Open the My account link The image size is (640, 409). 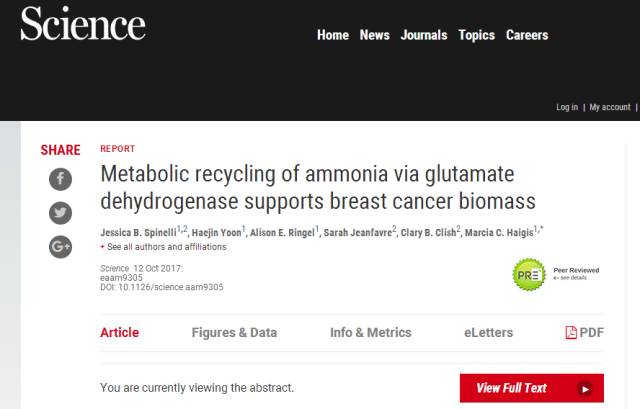[610, 107]
